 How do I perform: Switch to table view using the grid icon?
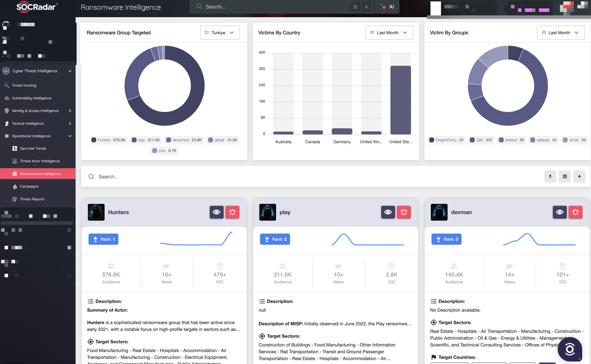point(565,177)
